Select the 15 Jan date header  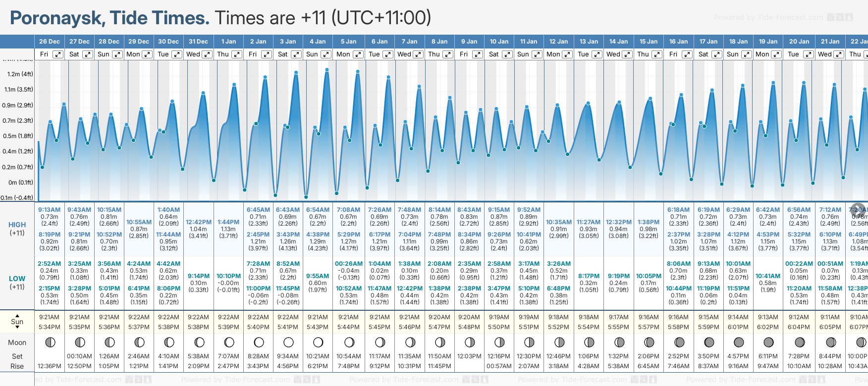[x=649, y=42]
